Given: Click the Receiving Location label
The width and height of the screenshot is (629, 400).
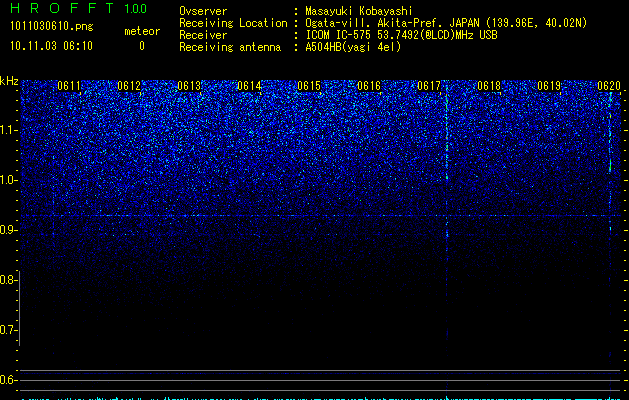Looking at the screenshot, I should (x=233, y=23).
